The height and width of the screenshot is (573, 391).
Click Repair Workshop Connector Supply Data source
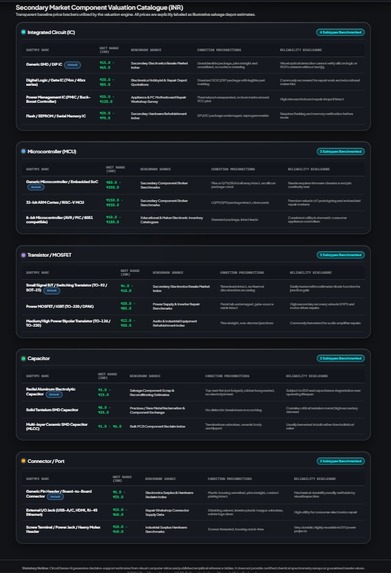click(x=167, y=512)
